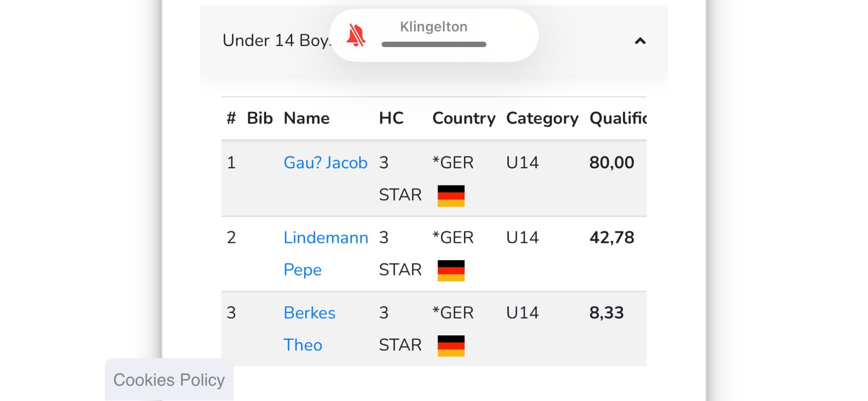The height and width of the screenshot is (401, 868).
Task: Open Gau? Jacob athlete profile
Action: click(325, 163)
